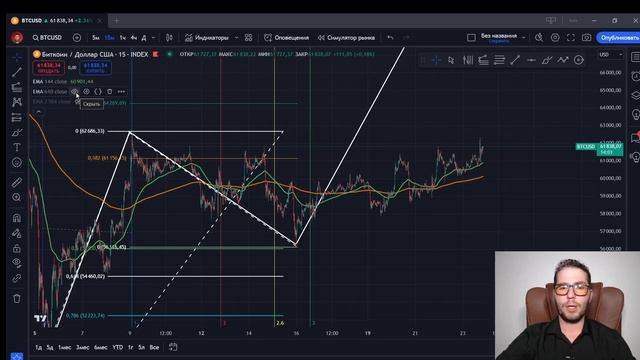Open the layout setup square icon
The width and height of the screenshot is (640, 360).
coord(471,38)
